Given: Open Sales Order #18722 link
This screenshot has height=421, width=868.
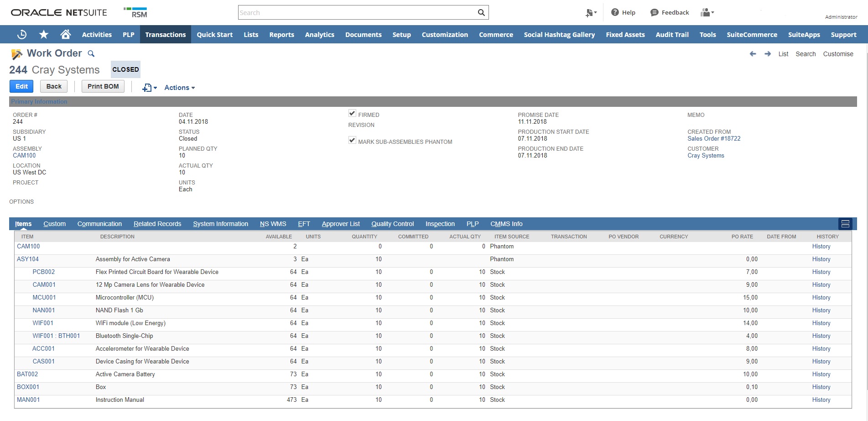Looking at the screenshot, I should coord(714,139).
